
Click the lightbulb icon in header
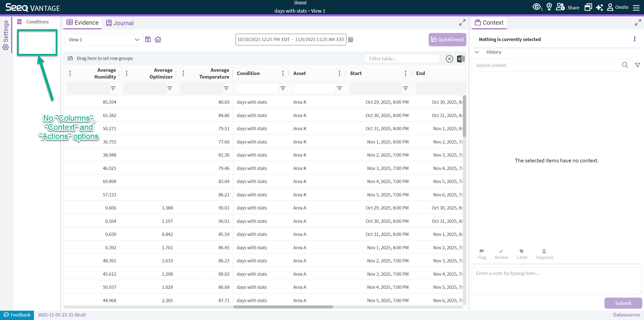(549, 7)
